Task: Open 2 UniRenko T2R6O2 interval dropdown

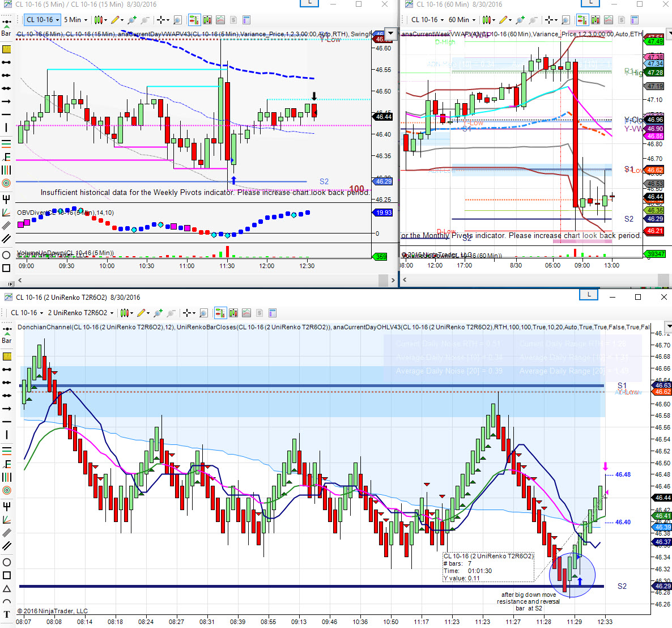Action: (x=80, y=313)
